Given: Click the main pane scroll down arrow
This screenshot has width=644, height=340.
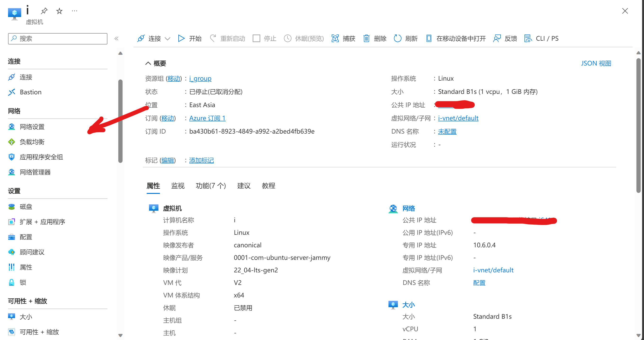Looking at the screenshot, I should pyautogui.click(x=638, y=335).
